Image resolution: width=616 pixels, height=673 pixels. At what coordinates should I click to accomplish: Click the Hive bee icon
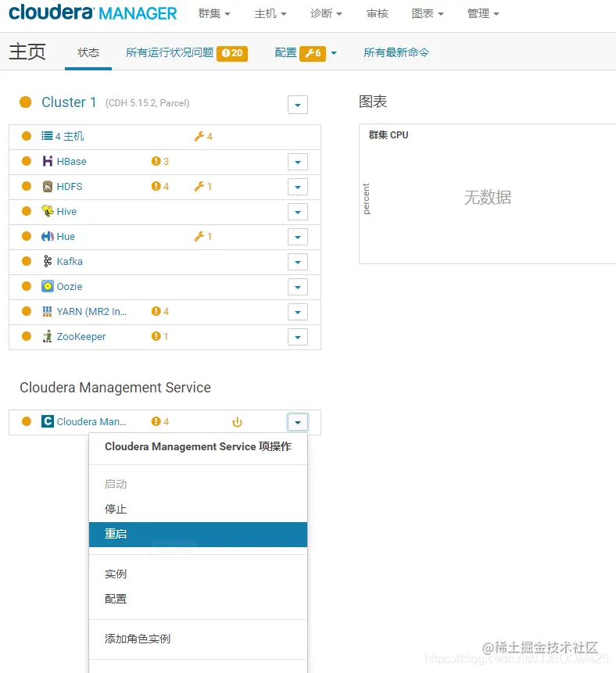pyautogui.click(x=48, y=211)
